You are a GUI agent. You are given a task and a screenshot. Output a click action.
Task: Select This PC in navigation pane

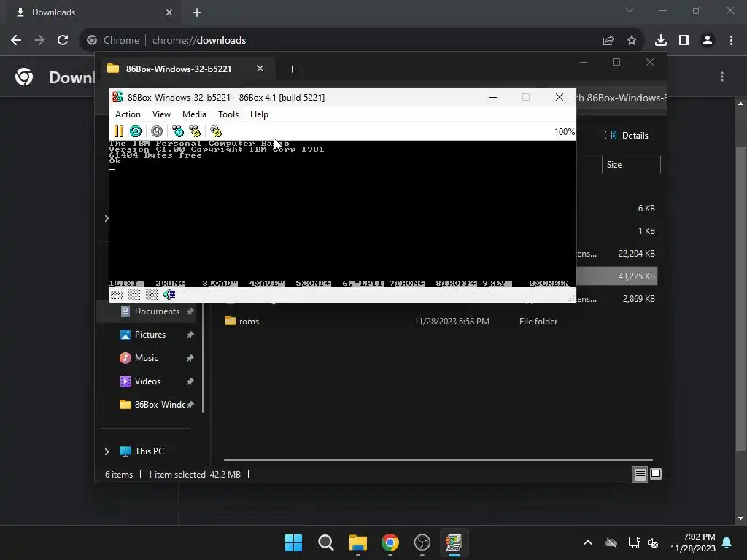pyautogui.click(x=149, y=451)
